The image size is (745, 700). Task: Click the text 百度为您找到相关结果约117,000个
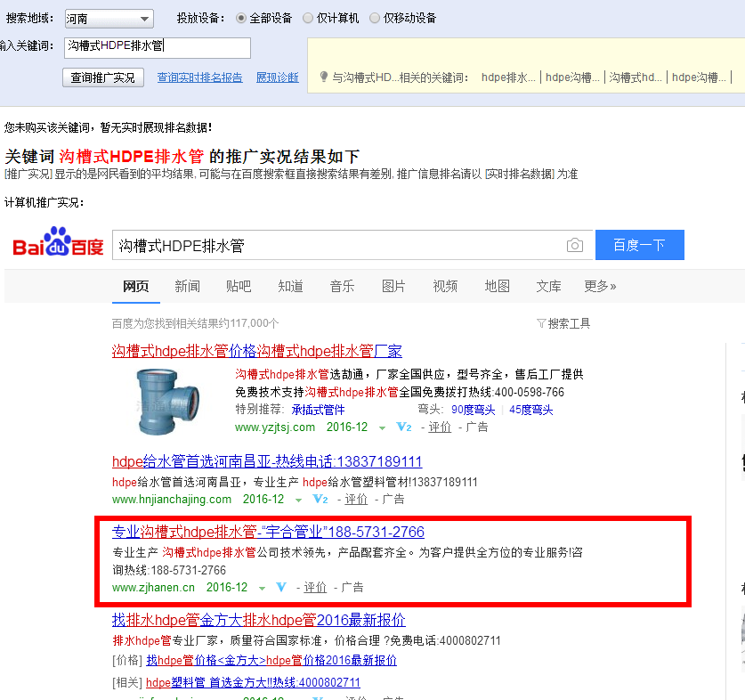[195, 324]
